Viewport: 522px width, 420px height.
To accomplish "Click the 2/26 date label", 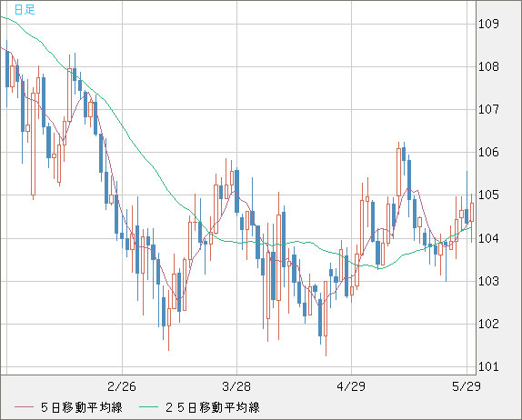I will (122, 386).
